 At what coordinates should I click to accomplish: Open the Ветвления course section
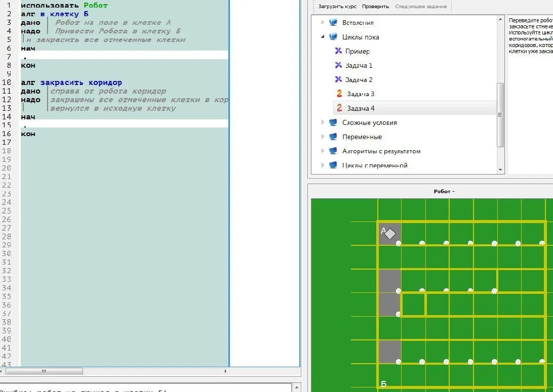[x=358, y=23]
